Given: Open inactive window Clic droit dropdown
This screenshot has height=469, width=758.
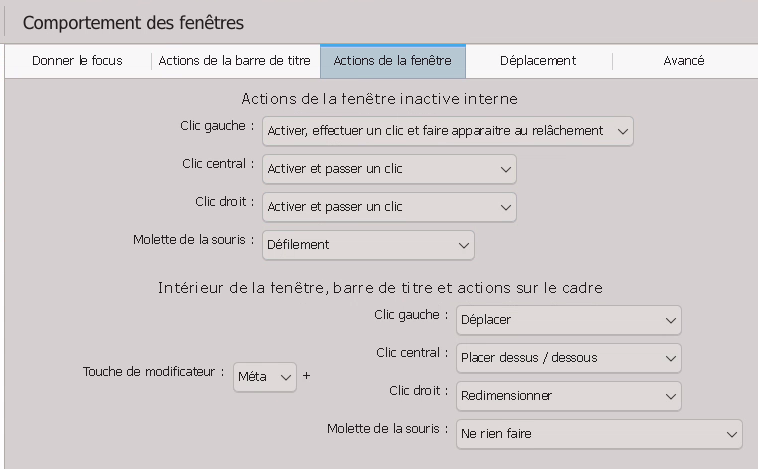Looking at the screenshot, I should tap(389, 207).
